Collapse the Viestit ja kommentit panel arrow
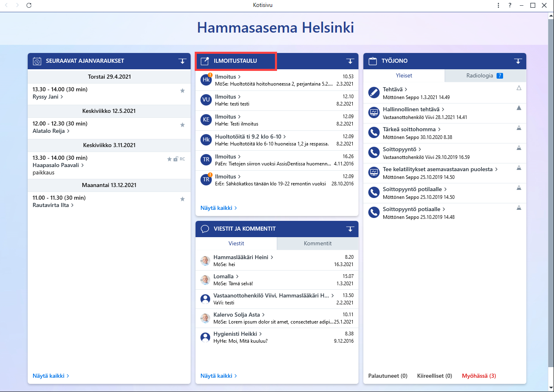 (x=350, y=229)
